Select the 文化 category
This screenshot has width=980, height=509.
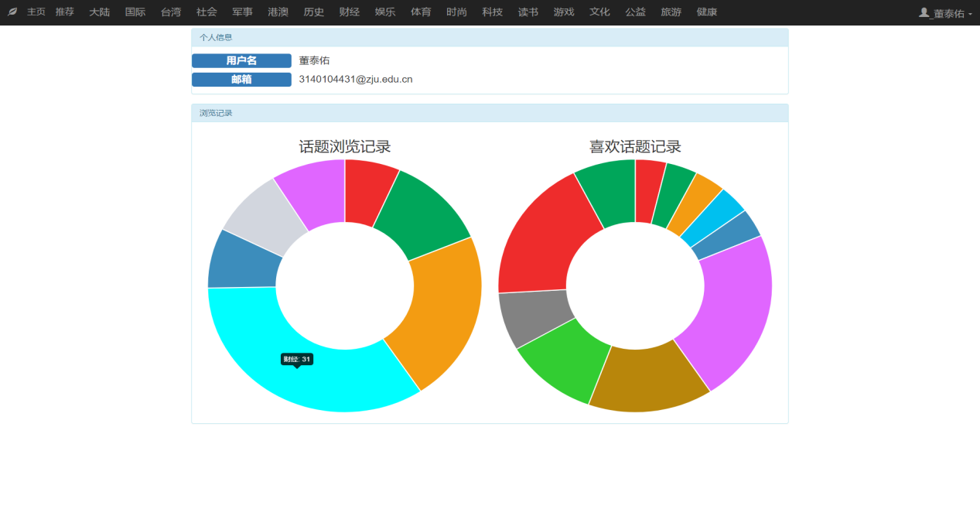(599, 12)
